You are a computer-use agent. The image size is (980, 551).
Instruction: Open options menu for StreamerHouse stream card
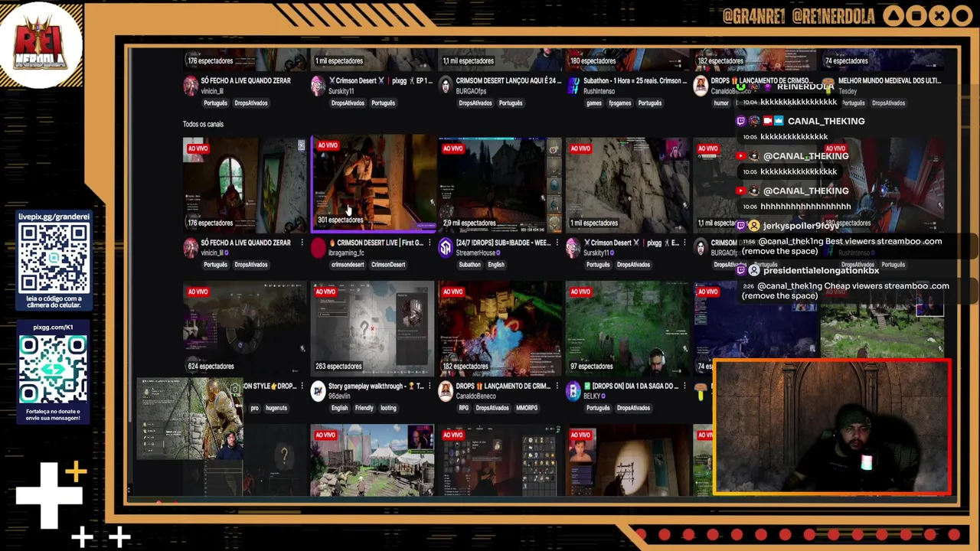coord(557,243)
